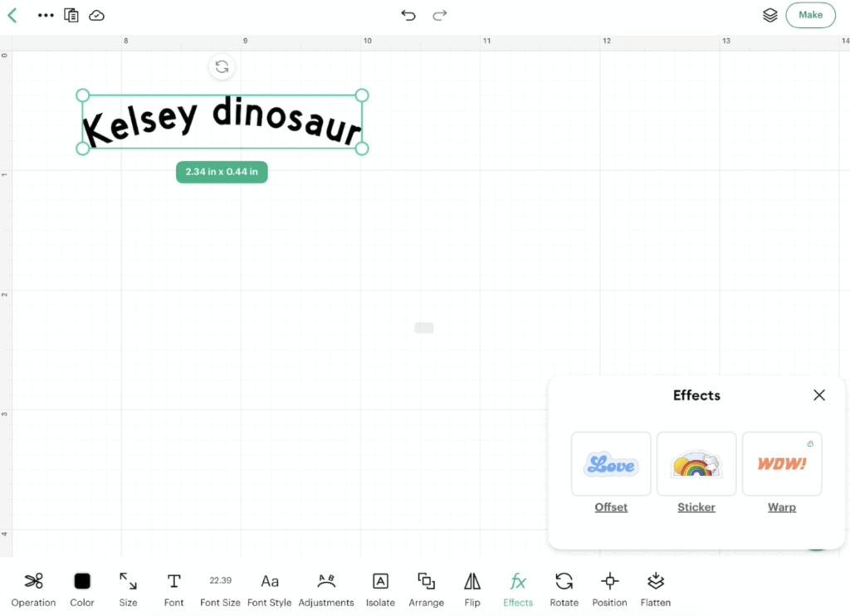
Task: Open the Size tool
Action: pos(128,589)
